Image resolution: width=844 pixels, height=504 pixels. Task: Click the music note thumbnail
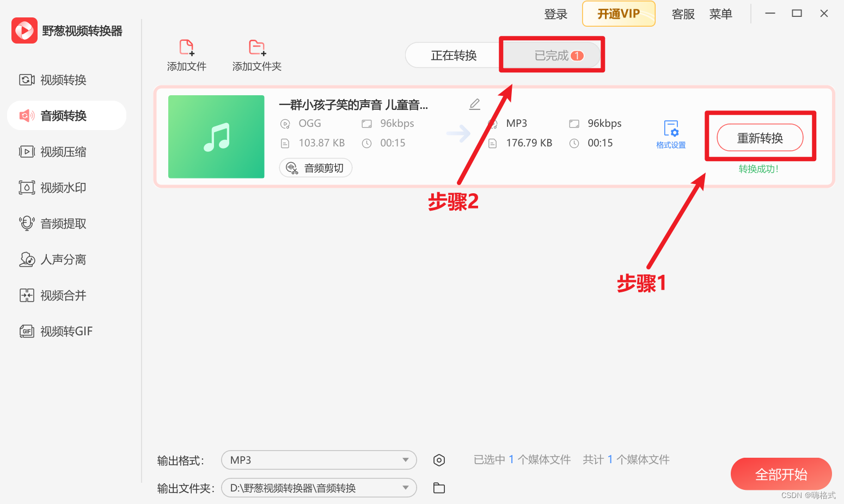216,137
